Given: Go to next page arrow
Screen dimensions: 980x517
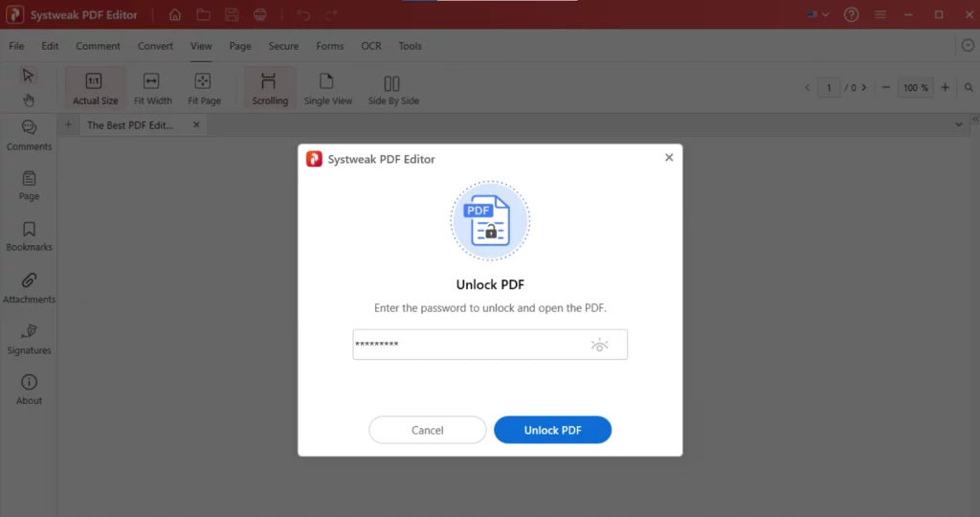Looking at the screenshot, I should pyautogui.click(x=864, y=87).
